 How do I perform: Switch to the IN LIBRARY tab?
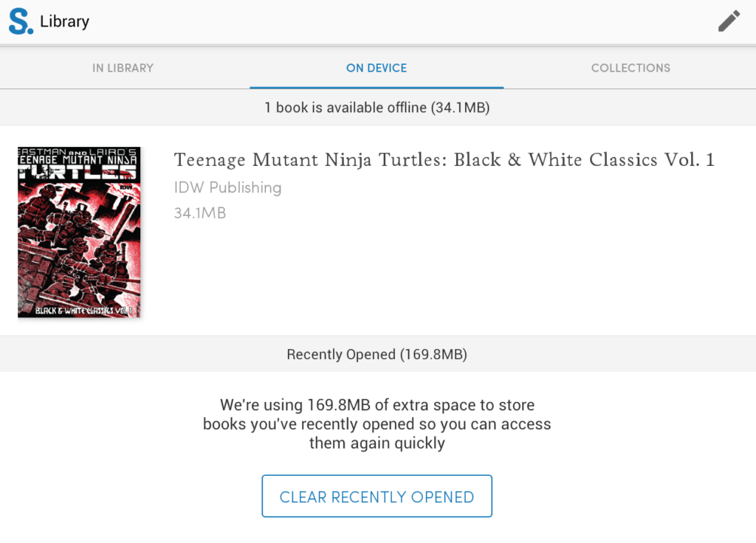point(123,68)
